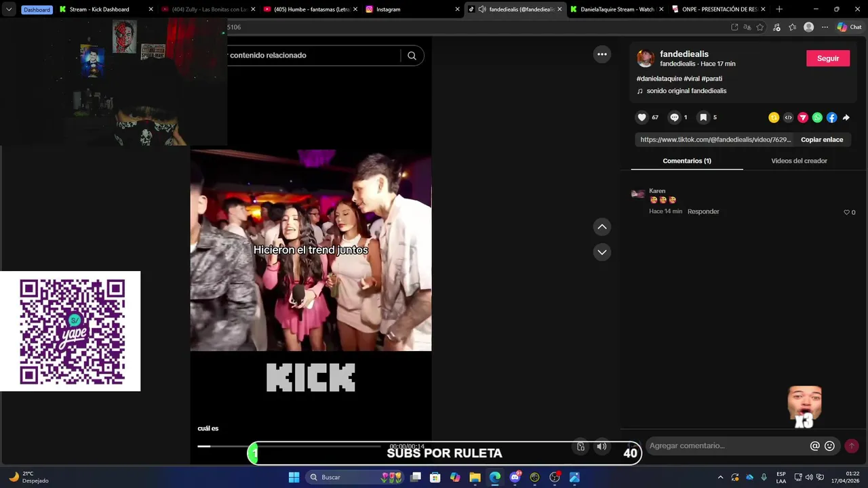The height and width of the screenshot is (488, 868).
Task: Open sonido original fandediealis sound link
Action: click(x=686, y=91)
